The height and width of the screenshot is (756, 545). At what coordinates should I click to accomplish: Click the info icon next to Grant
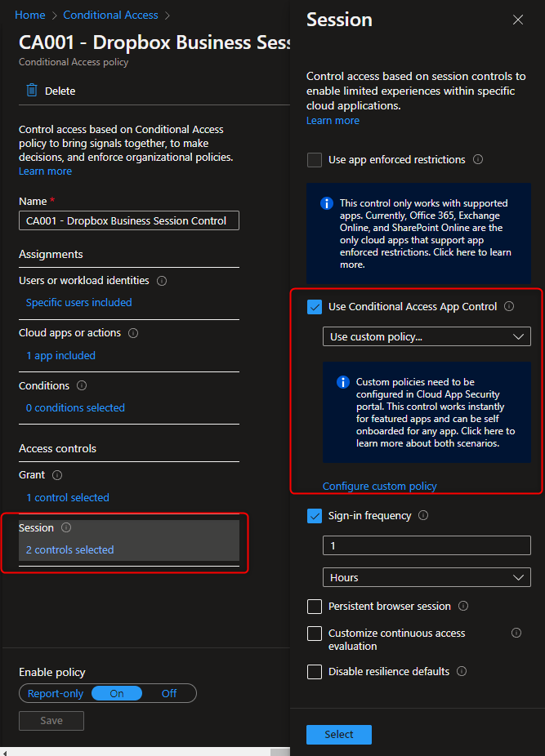[x=57, y=475]
